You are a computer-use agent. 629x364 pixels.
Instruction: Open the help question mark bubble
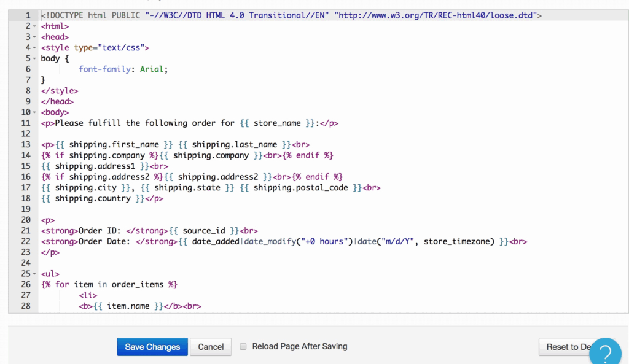(604, 352)
